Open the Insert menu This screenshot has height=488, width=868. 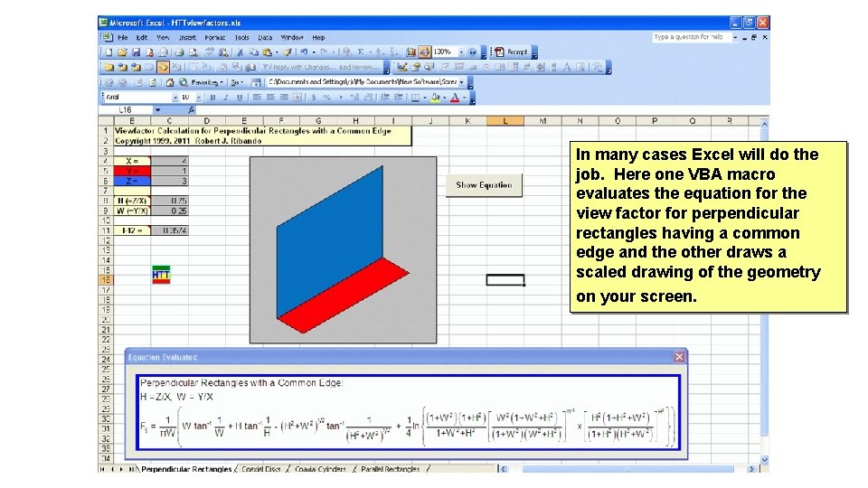pyautogui.click(x=187, y=38)
